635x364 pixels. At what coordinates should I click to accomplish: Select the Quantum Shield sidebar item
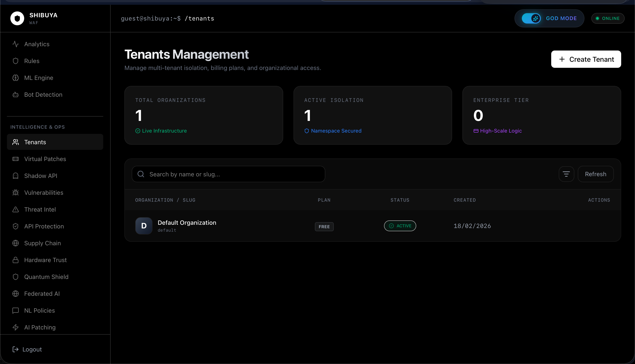pos(46,277)
